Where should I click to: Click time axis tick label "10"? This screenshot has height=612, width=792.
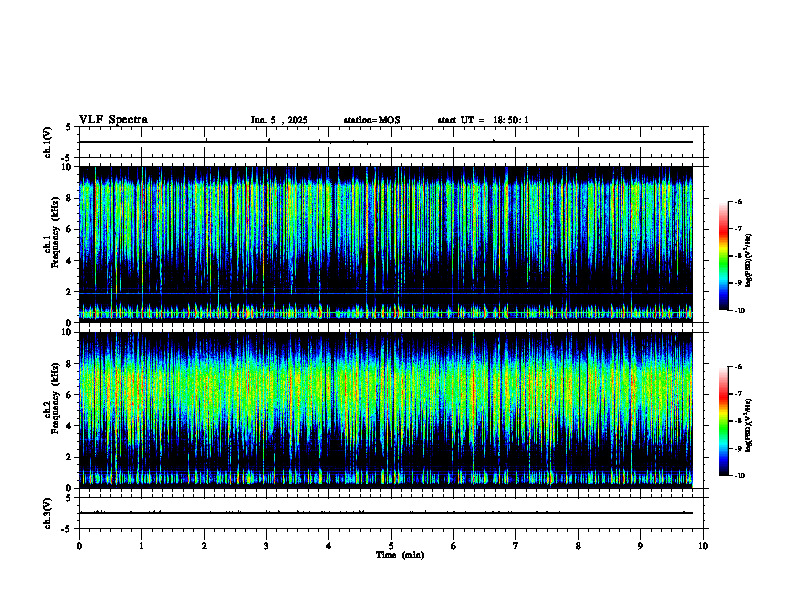(703, 546)
